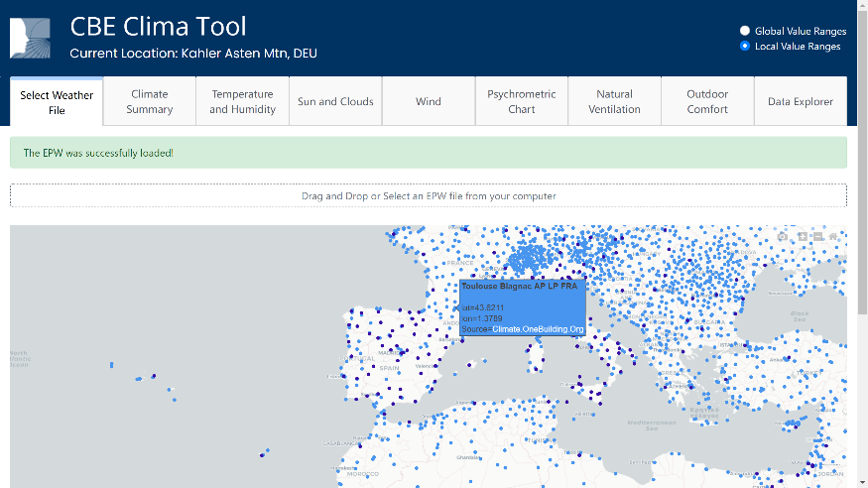Click the CBE logo in header
This screenshot has height=488, width=868.
coord(31,38)
